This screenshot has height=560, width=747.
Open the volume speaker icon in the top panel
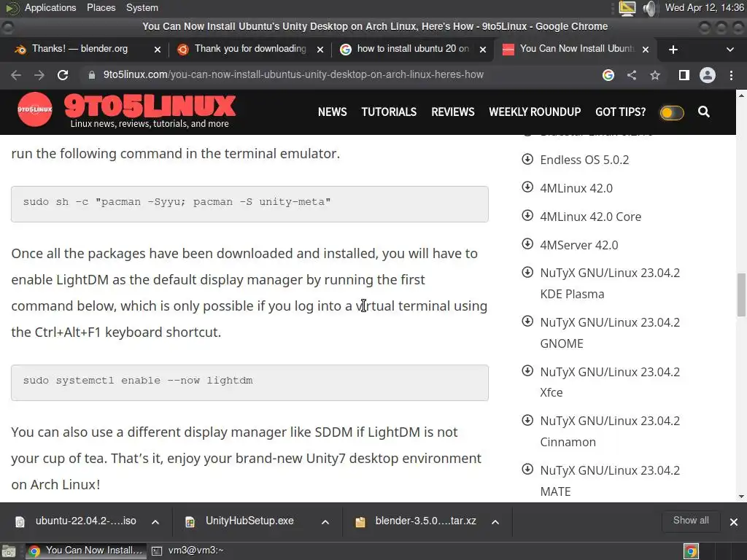coord(649,8)
